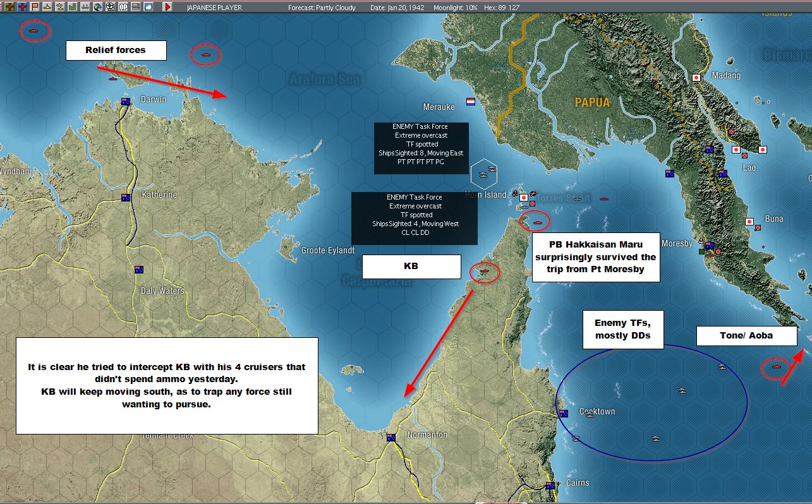
Task: Open the red flag toolbar icon
Action: [x=35, y=7]
